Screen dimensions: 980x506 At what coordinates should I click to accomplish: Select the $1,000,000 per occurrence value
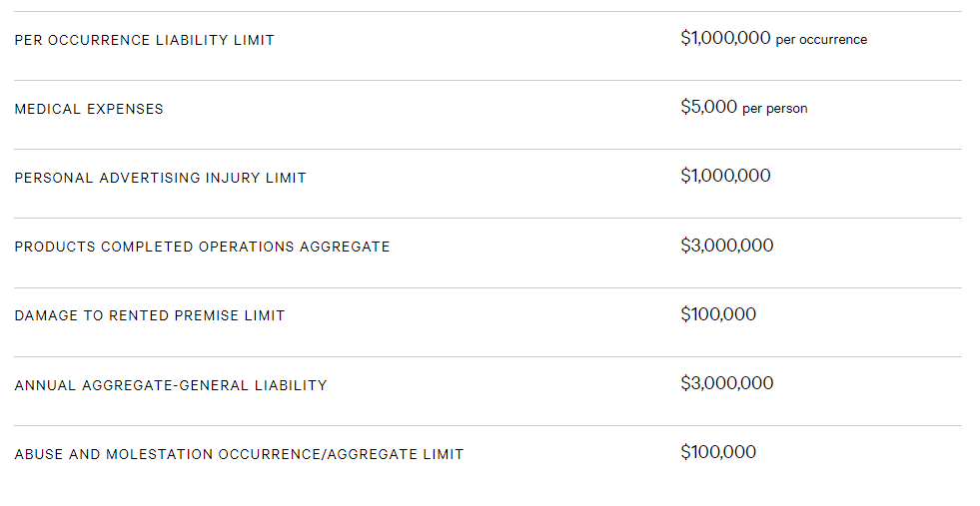click(x=774, y=39)
